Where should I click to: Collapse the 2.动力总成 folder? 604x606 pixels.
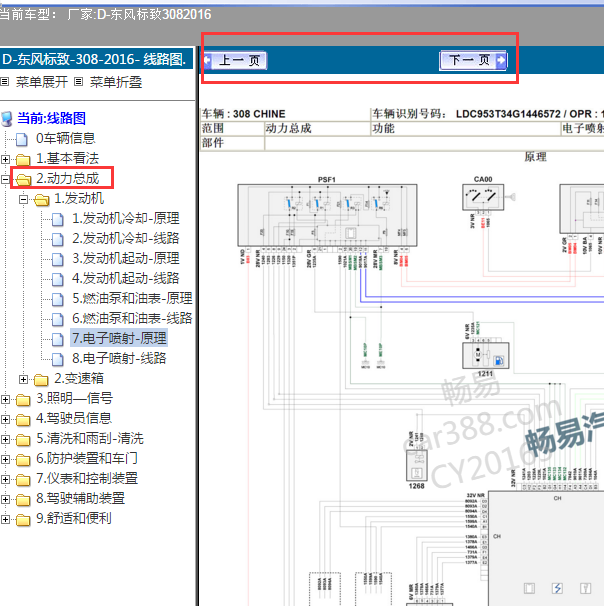pos(5,179)
